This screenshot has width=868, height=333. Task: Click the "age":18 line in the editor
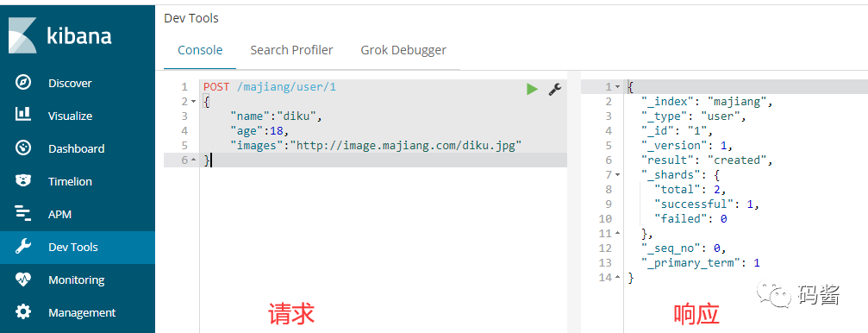pyautogui.click(x=259, y=131)
